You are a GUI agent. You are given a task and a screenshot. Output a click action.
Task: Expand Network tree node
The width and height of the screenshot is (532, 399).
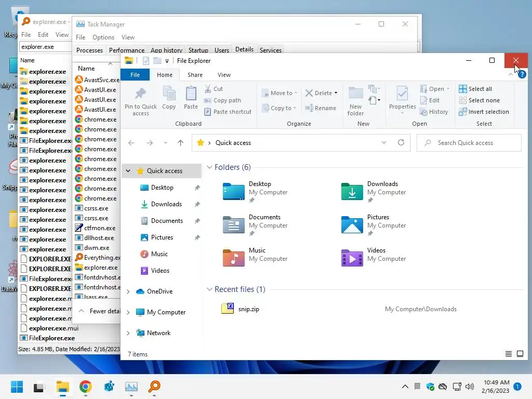click(128, 333)
